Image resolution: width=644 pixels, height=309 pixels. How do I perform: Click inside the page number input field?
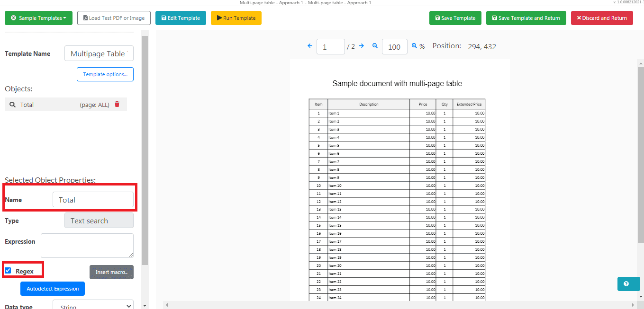(330, 46)
